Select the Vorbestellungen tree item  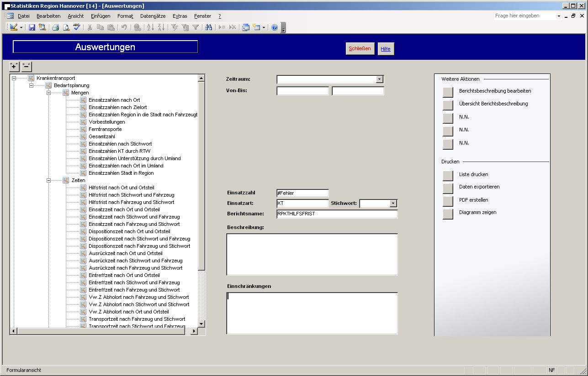(107, 122)
